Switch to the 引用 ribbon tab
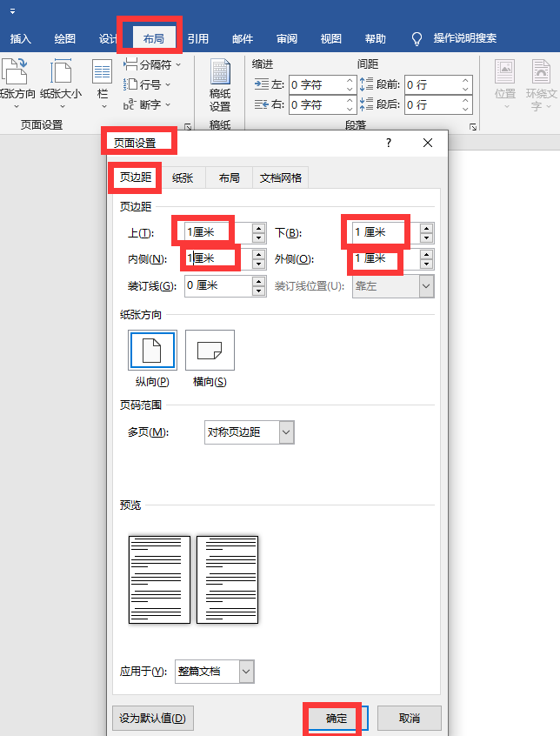This screenshot has width=560, height=736. [198, 38]
